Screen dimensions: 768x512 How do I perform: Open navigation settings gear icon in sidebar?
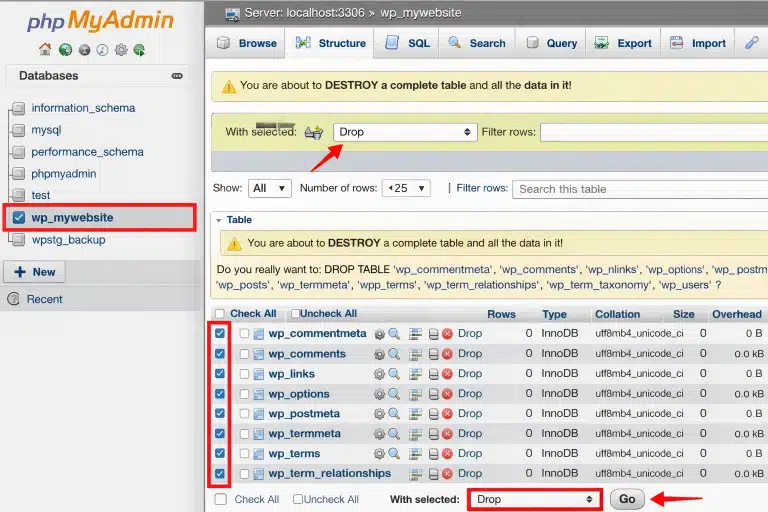pyautogui.click(x=121, y=49)
